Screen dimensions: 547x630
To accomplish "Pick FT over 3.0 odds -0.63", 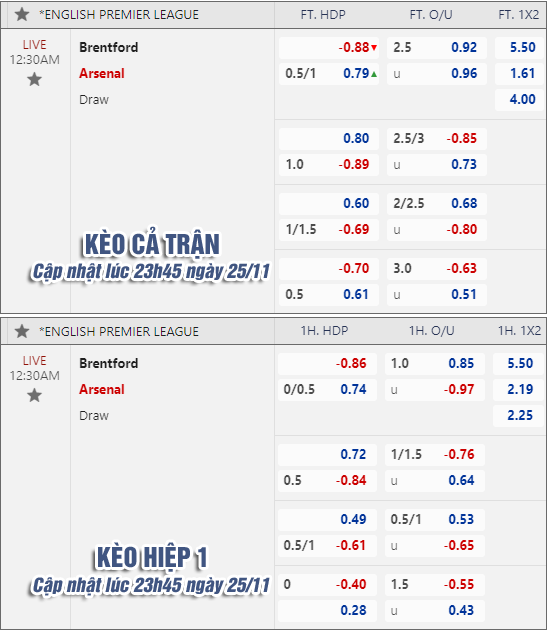I will coord(461,268).
